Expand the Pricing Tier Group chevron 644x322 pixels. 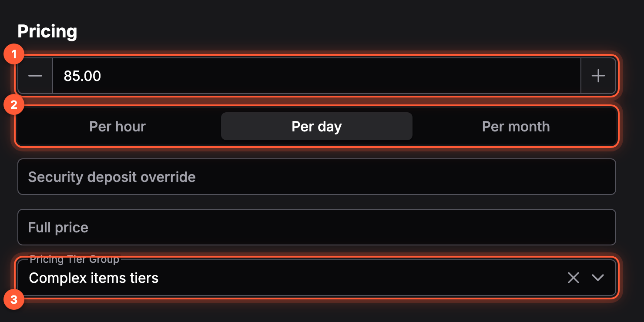[598, 278]
